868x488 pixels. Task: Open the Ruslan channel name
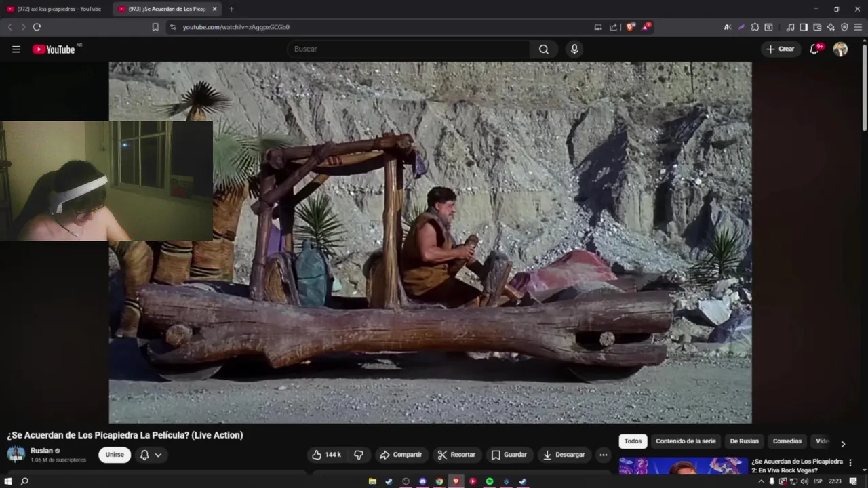pyautogui.click(x=41, y=451)
